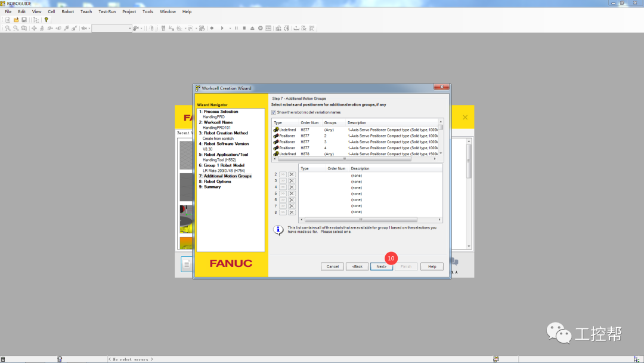Click the Zoom Out magnifier icon

click(16, 29)
